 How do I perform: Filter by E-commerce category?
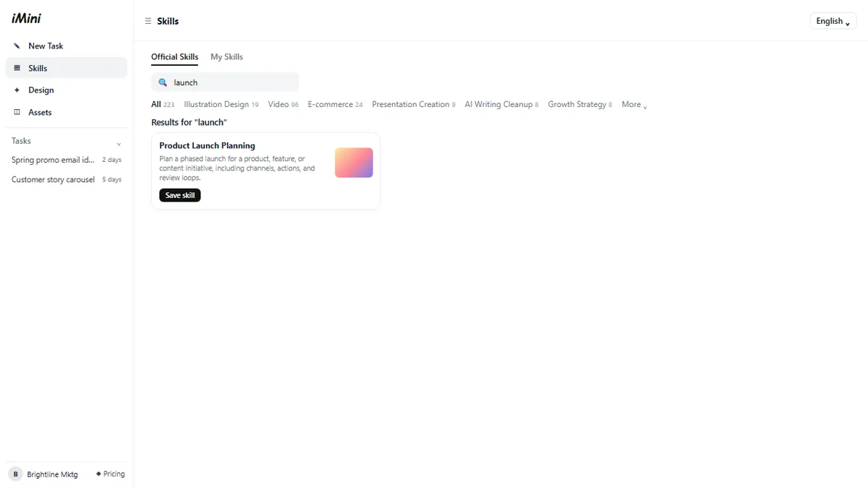[335, 104]
